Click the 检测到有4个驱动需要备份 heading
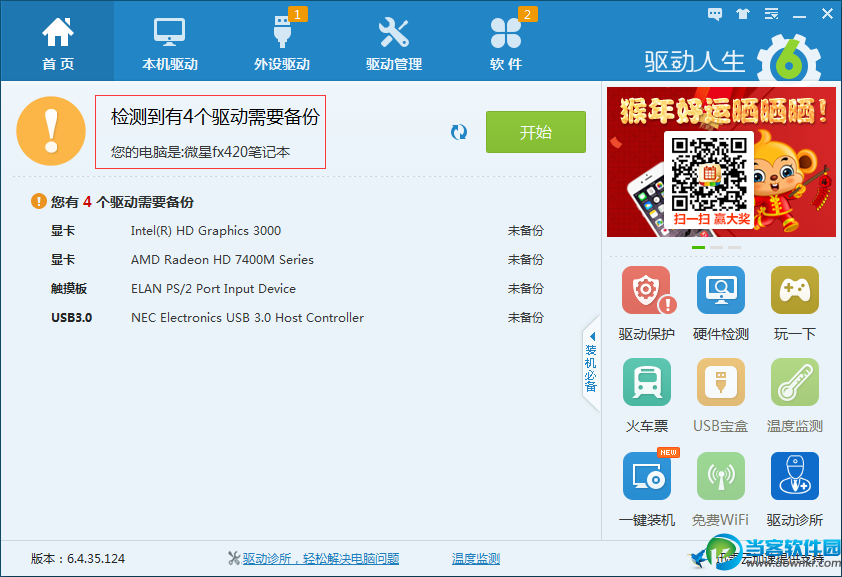Image resolution: width=842 pixels, height=577 pixels. pyautogui.click(x=215, y=116)
